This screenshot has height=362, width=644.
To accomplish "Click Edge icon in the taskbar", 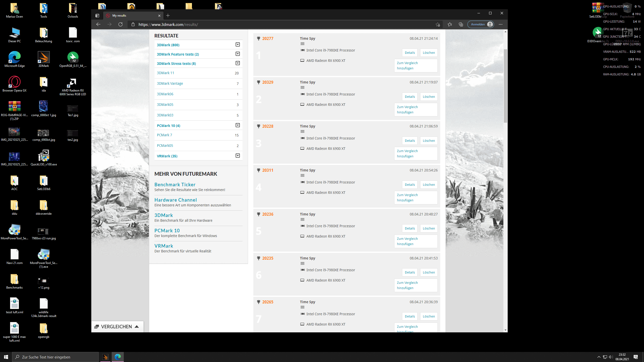I will (x=118, y=357).
